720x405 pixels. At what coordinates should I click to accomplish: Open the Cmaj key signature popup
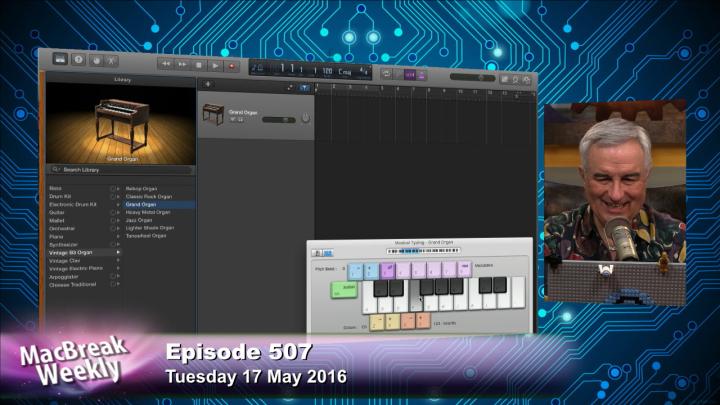click(x=345, y=72)
